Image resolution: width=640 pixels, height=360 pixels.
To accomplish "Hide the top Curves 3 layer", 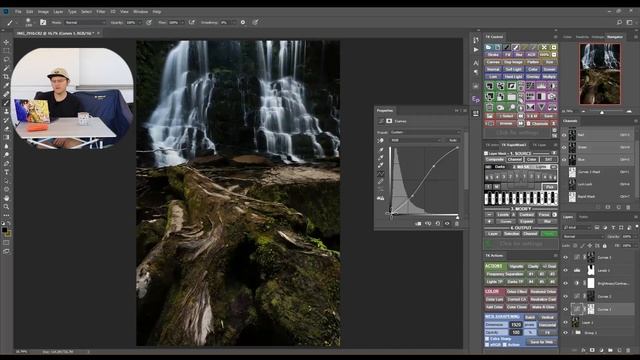I will (565, 258).
